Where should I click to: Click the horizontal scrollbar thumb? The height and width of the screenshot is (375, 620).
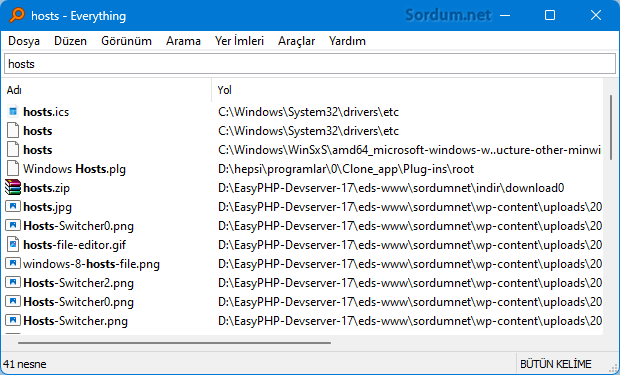(174, 343)
